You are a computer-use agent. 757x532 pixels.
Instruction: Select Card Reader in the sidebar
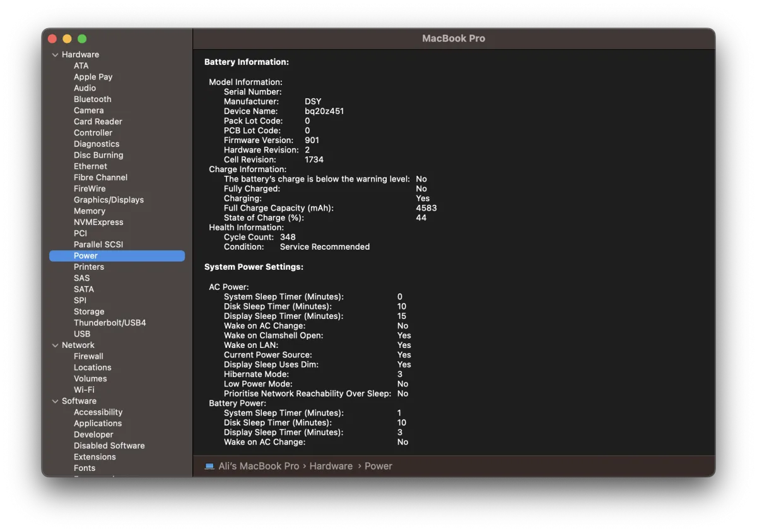click(x=98, y=122)
